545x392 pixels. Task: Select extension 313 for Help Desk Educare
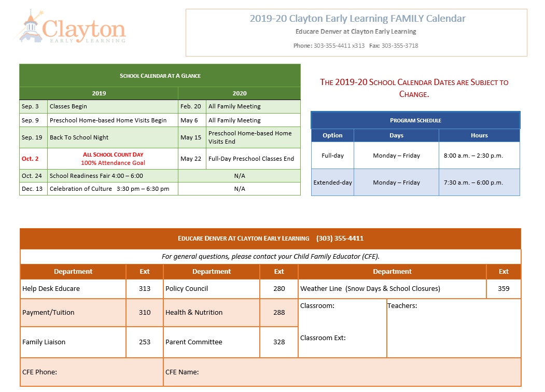pos(145,288)
